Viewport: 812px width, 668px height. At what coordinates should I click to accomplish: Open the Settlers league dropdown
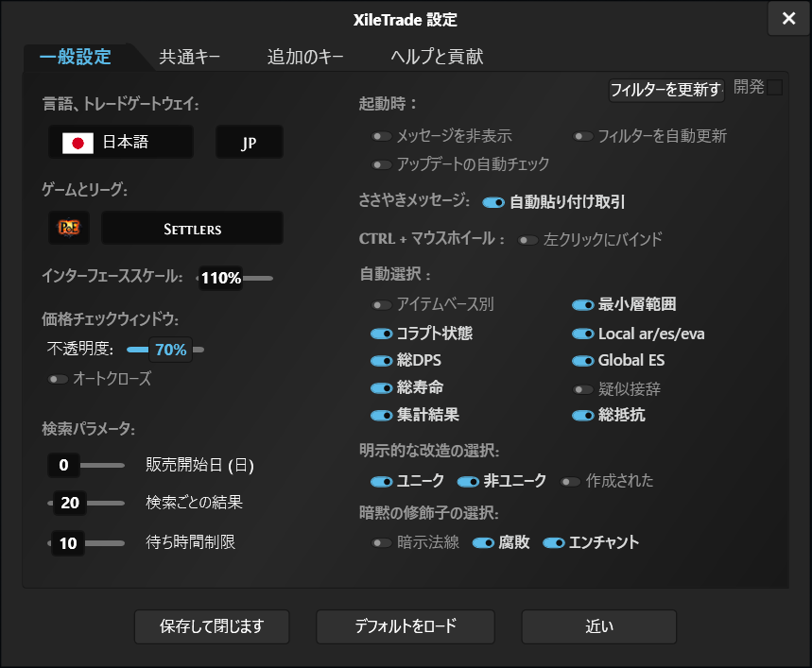192,228
